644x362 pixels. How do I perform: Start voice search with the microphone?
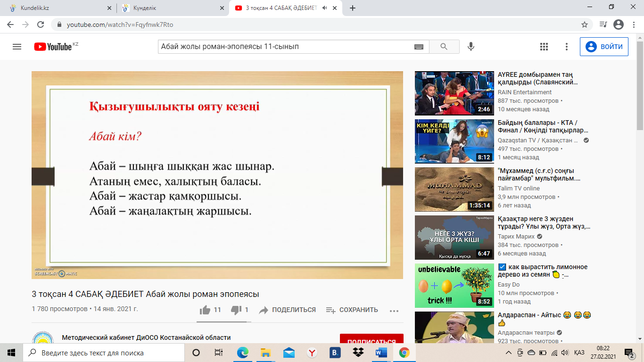(x=471, y=47)
